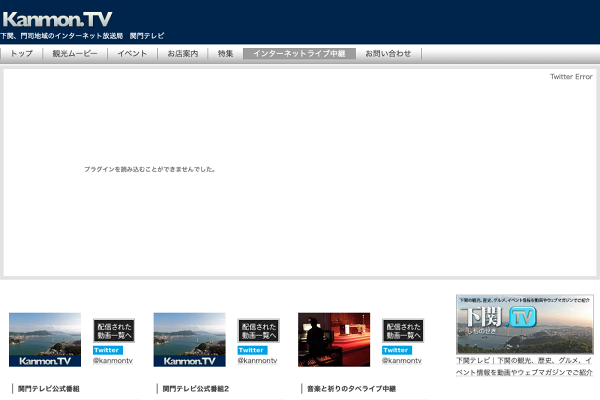Screen dimensions: 600x400
Task: Open the お問い合わせ menu item
Action: pyautogui.click(x=388, y=54)
